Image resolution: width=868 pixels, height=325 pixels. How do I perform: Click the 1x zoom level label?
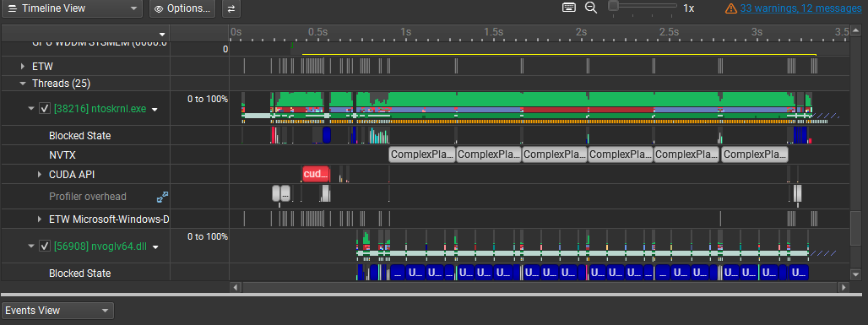coord(689,8)
